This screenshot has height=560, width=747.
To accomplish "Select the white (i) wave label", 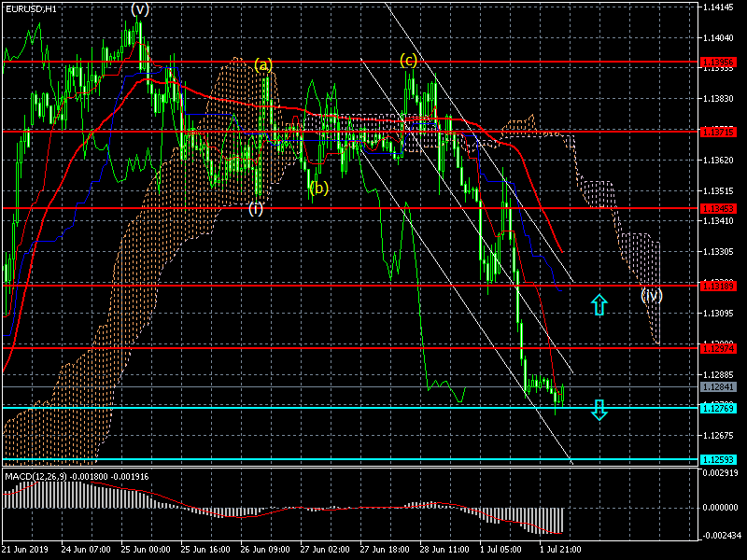I will point(256,208).
